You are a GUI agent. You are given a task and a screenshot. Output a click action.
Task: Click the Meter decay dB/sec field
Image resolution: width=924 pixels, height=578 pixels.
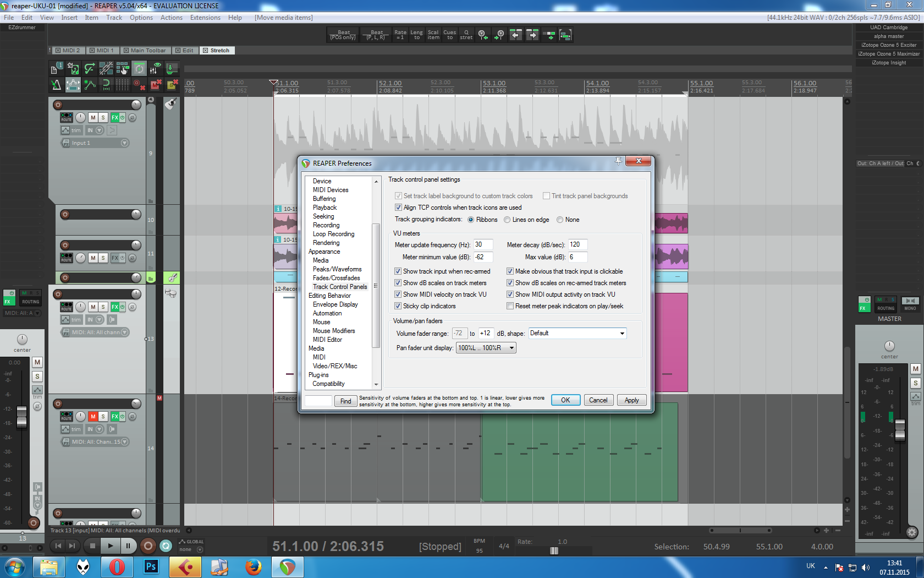(x=577, y=245)
